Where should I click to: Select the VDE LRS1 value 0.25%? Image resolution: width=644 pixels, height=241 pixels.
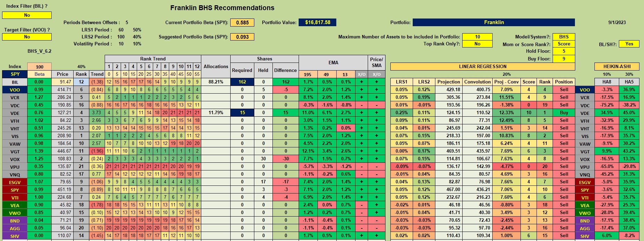pos(402,113)
